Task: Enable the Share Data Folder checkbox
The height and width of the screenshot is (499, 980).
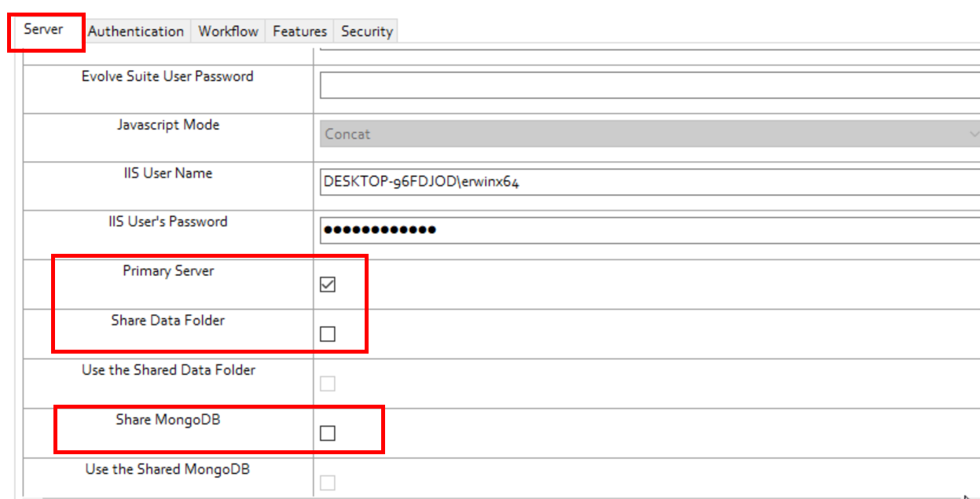Action: [328, 334]
